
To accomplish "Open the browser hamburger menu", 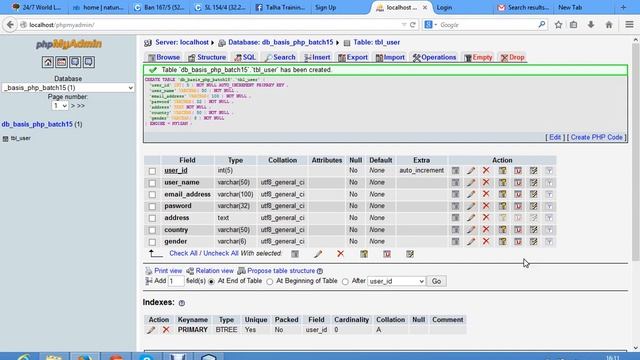I will pyautogui.click(x=629, y=25).
